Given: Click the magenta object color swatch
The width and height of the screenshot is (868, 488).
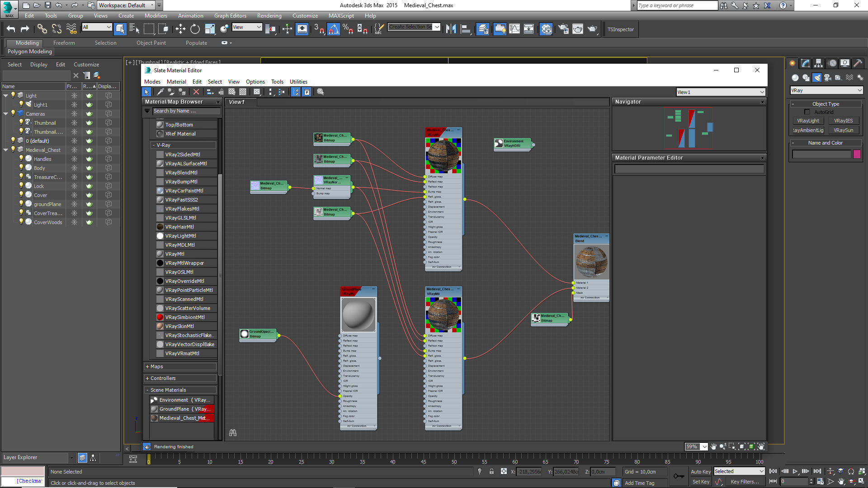Looking at the screenshot, I should [x=857, y=154].
